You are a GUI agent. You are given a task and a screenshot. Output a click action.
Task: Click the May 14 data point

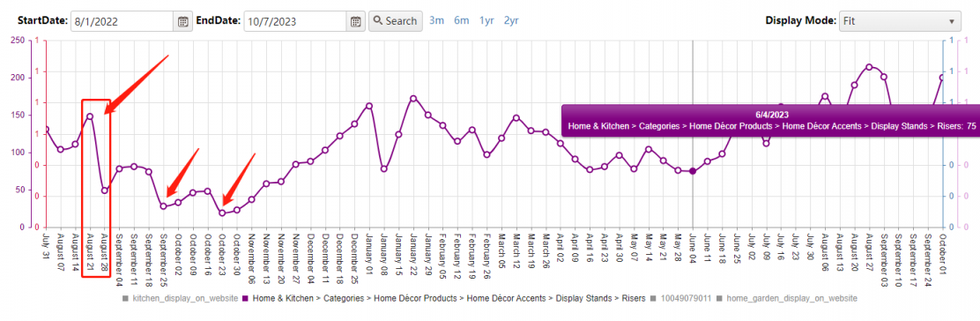(648, 149)
